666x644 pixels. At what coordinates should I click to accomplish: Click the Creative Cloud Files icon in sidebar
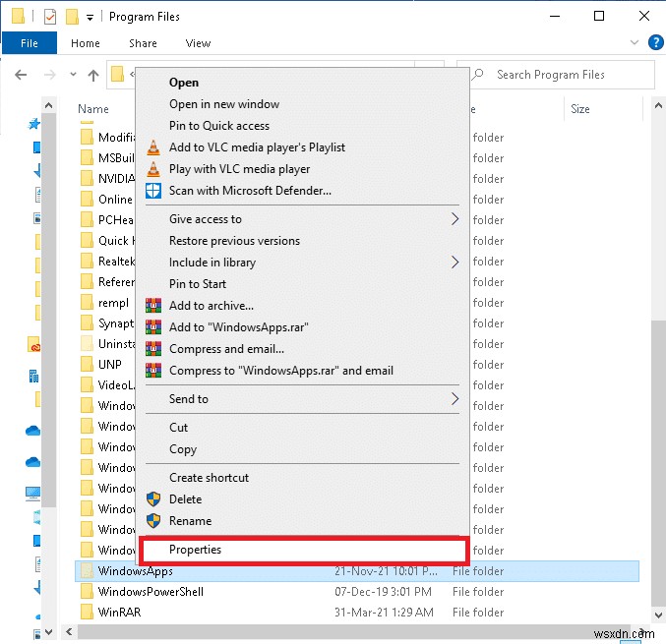coord(33,344)
